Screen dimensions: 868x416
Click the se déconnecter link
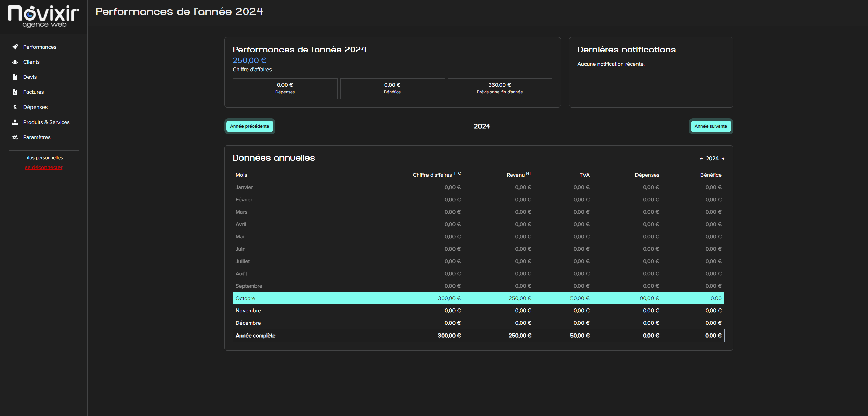43,167
